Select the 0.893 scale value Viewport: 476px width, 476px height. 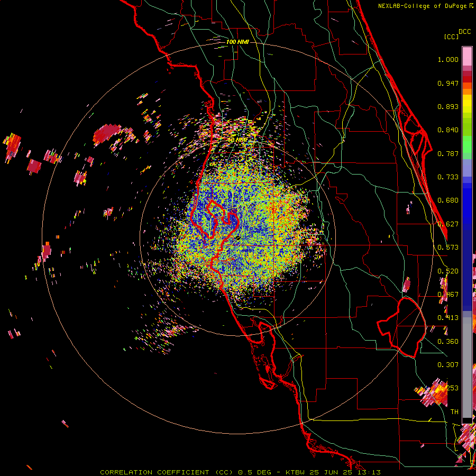pyautogui.click(x=448, y=106)
